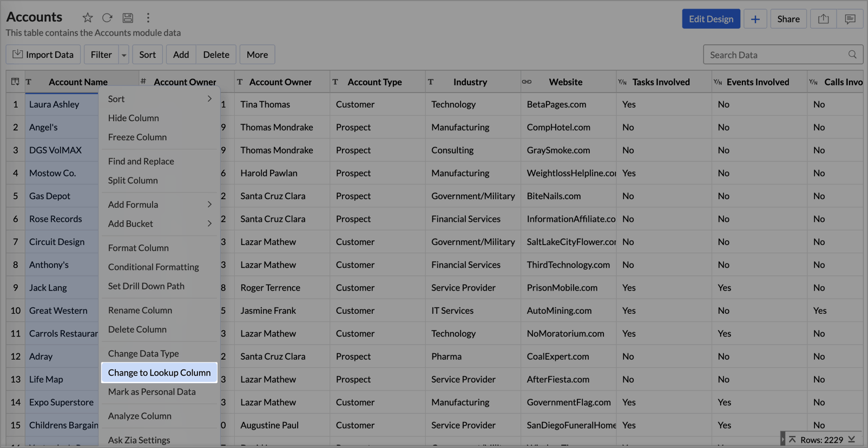Select Conditional Formatting menu item
868x448 pixels.
tap(153, 267)
